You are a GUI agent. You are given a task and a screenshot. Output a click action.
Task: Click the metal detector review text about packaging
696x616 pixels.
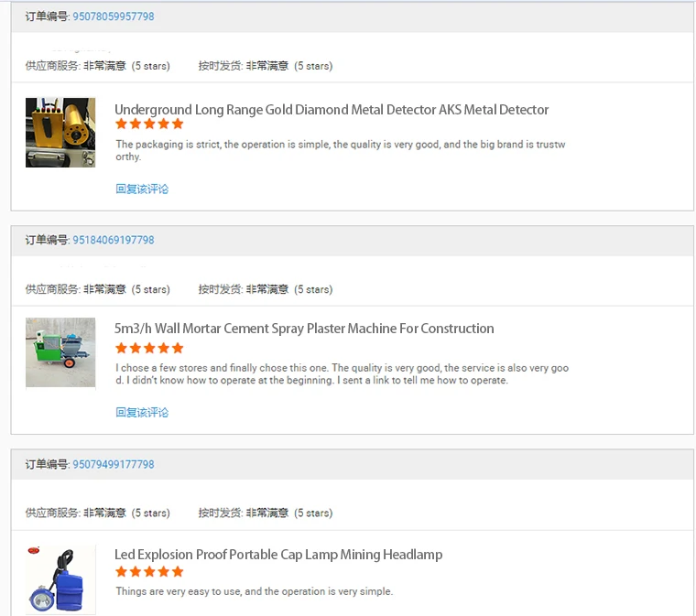point(340,150)
